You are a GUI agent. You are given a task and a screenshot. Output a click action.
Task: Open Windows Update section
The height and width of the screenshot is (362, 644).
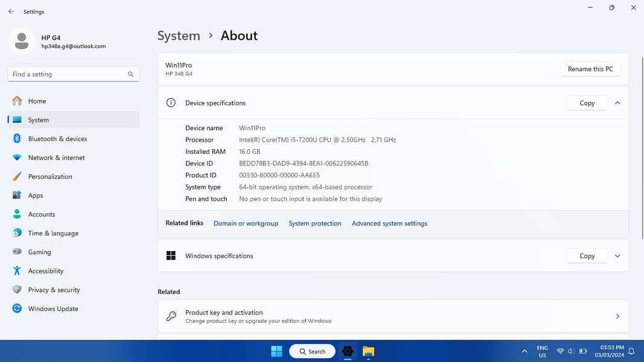tap(53, 309)
